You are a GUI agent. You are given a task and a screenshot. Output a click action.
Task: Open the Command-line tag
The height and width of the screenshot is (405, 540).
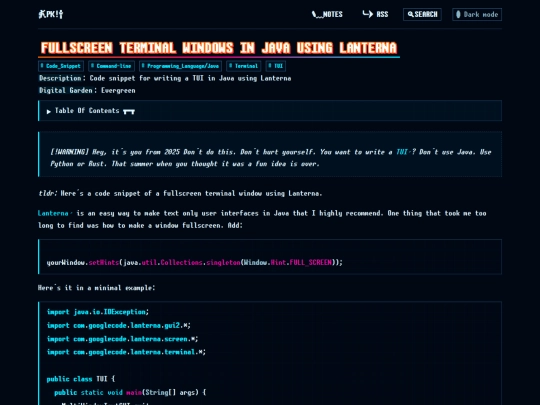(112, 66)
